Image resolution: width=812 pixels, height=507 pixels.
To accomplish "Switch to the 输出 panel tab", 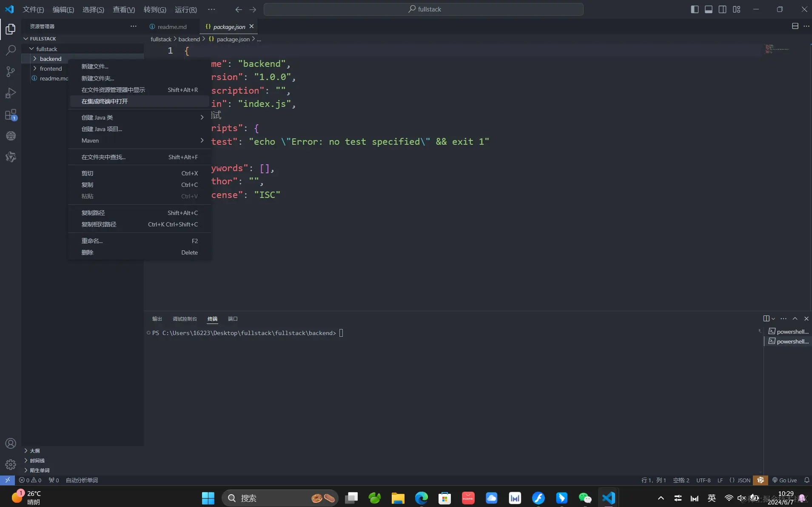I will point(157,319).
